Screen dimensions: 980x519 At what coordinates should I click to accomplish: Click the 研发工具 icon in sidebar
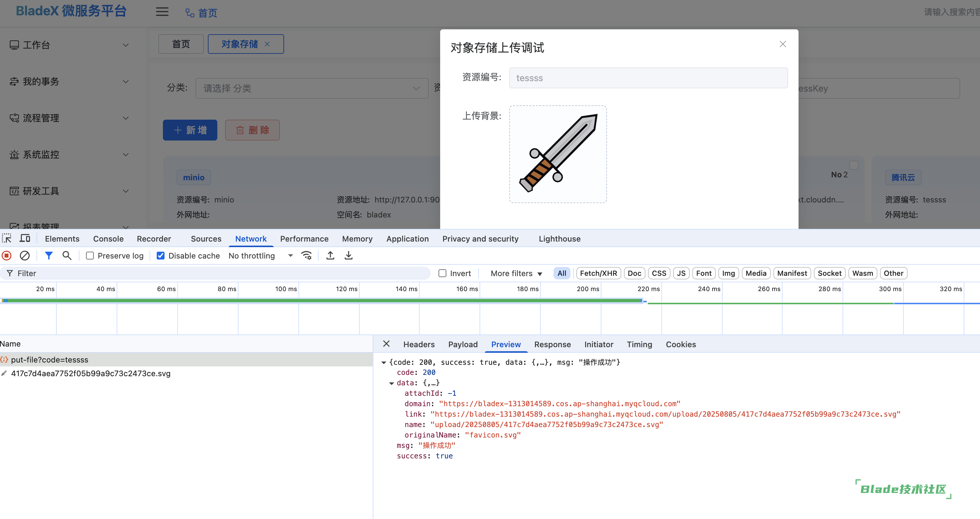14,191
